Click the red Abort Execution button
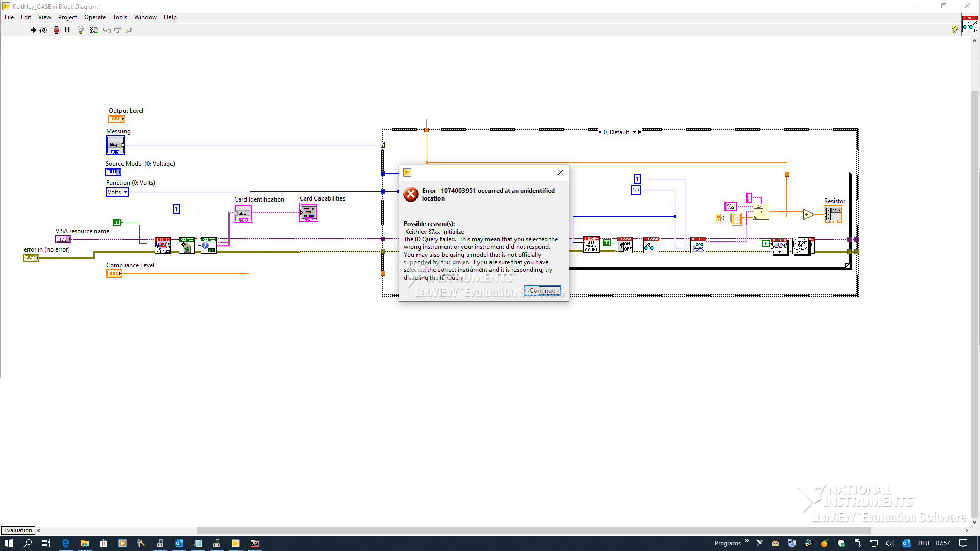This screenshot has width=980, height=551. tap(56, 30)
